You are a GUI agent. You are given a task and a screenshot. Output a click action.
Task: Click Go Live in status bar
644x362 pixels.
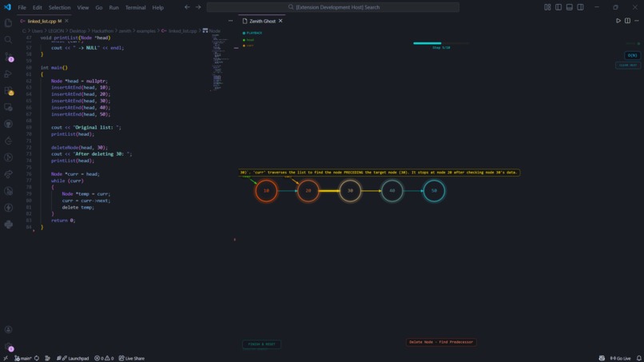pos(620,358)
